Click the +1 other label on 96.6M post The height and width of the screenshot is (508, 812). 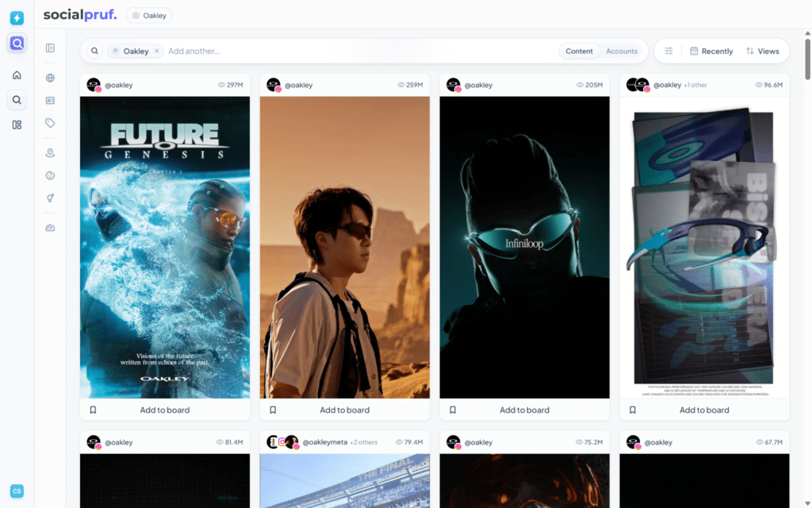pos(695,85)
